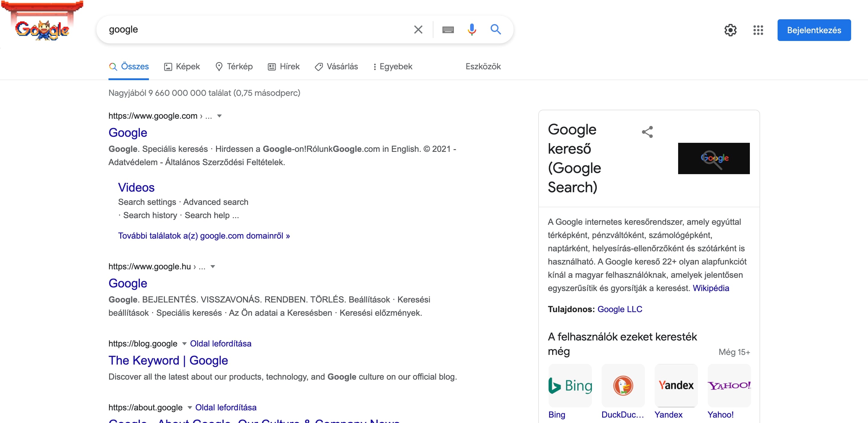
Task: Open settings via the gear icon
Action: coord(730,30)
